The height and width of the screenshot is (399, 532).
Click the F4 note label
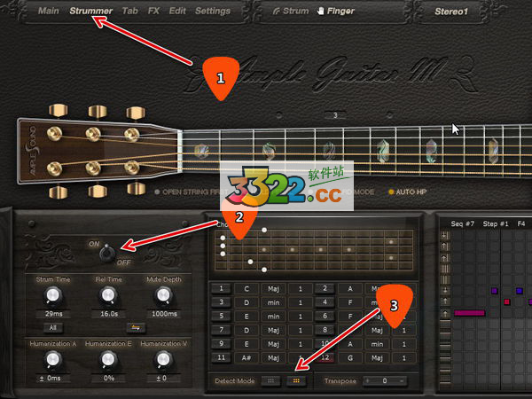[521, 224]
